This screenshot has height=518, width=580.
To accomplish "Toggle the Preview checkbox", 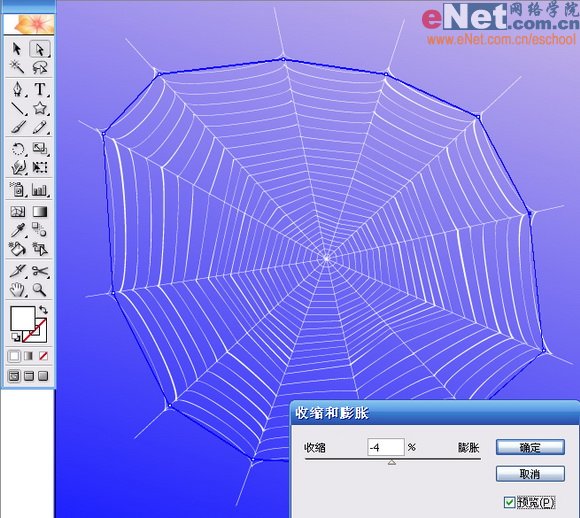I will tap(509, 502).
